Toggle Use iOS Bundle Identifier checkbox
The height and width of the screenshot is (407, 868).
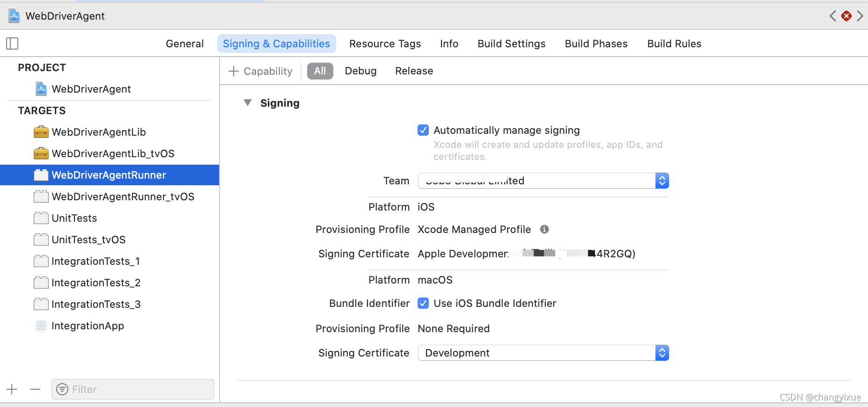pos(423,303)
